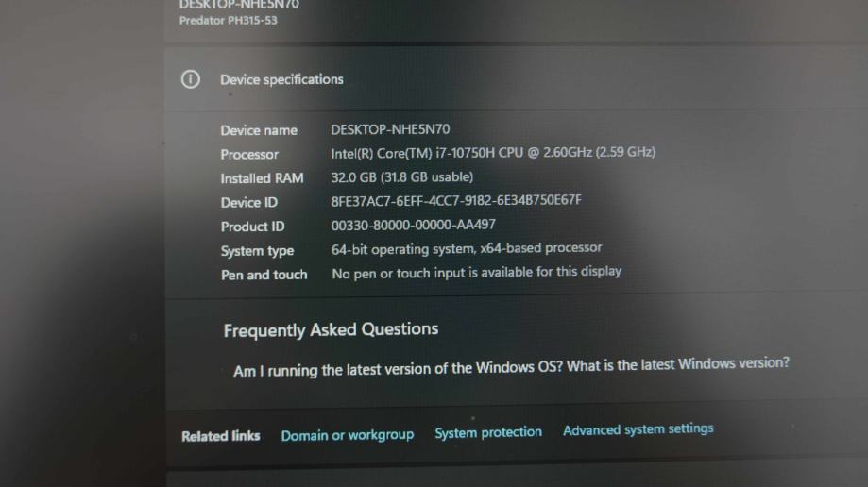Click the Device name label
Image resolution: width=868 pixels, height=487 pixels.
point(259,130)
